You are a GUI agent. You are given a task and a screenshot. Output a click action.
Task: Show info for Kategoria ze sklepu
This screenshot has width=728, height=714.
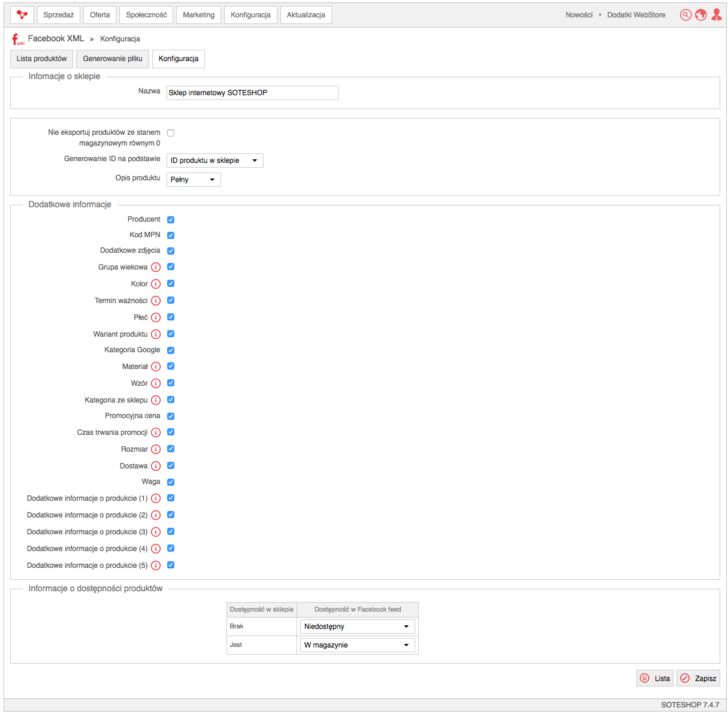156,400
